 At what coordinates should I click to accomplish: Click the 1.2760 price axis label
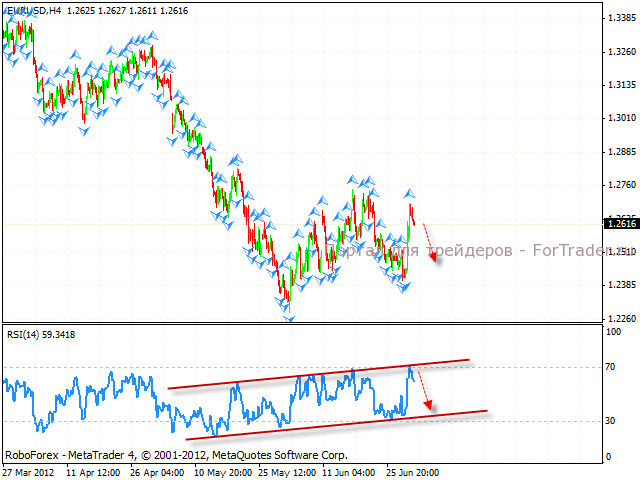click(618, 185)
